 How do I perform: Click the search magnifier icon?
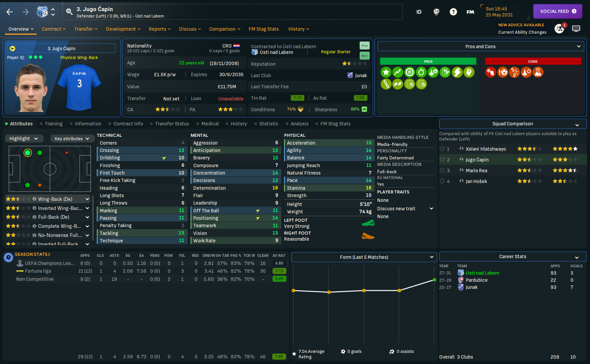coord(69,12)
